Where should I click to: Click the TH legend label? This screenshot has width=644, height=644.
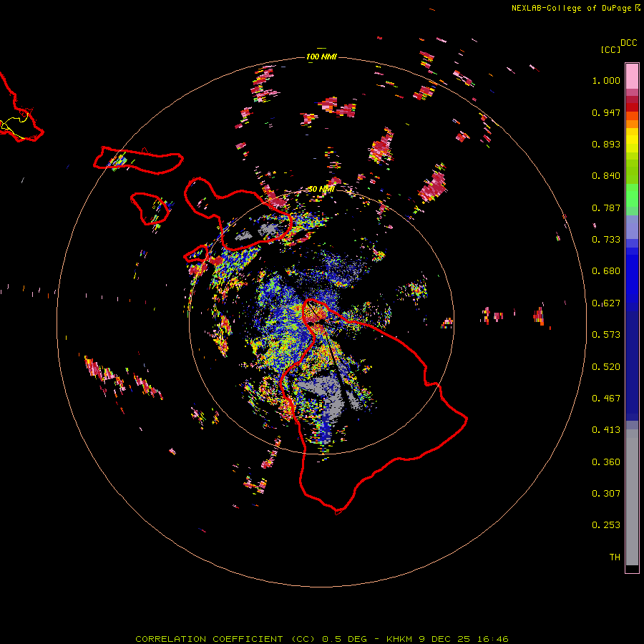pos(615,557)
